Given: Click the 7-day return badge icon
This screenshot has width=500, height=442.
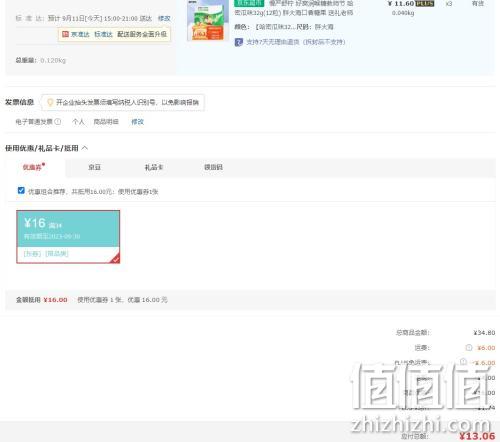Looking at the screenshot, I should tap(238, 42).
